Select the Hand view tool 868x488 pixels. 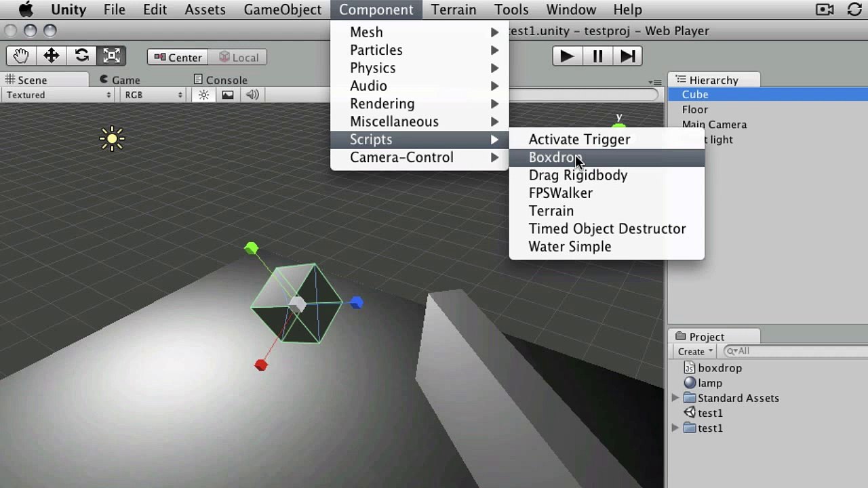click(x=21, y=56)
